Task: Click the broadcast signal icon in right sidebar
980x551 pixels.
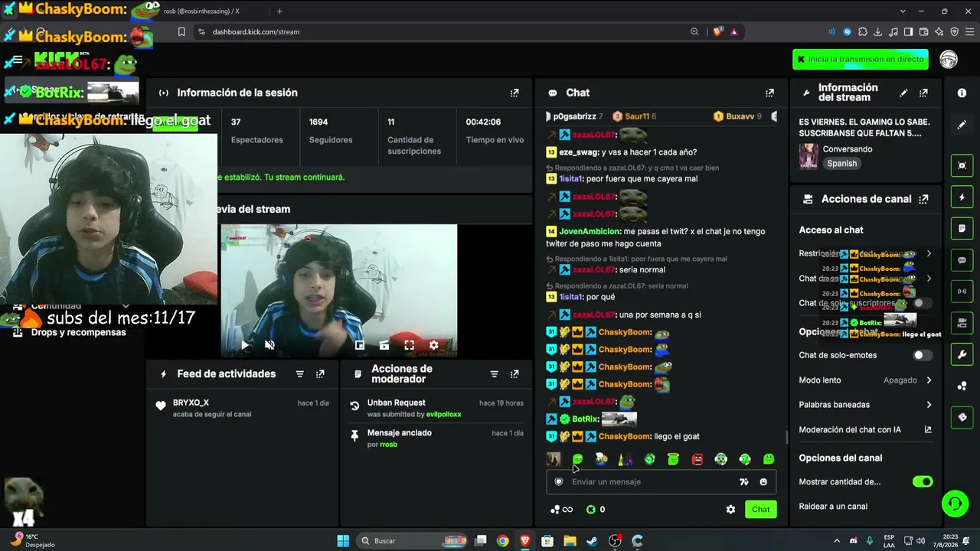Action: coord(962,292)
